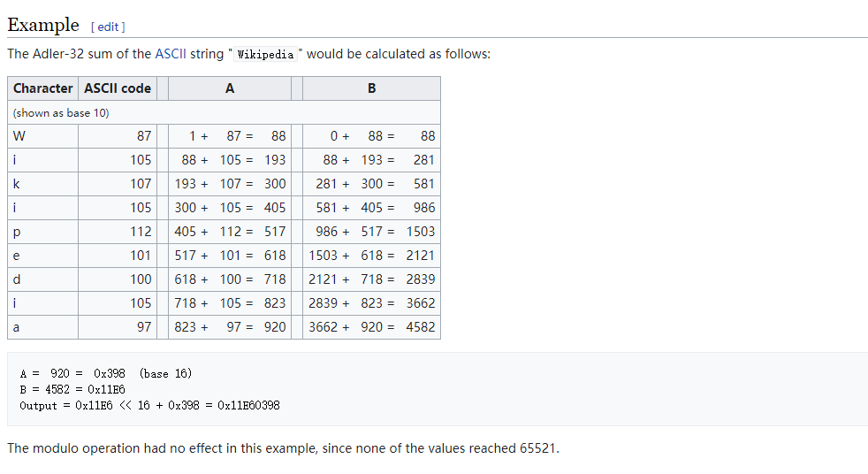The width and height of the screenshot is (868, 474).
Task: Click the sentence about modulo operation 65521
Action: pos(284,448)
